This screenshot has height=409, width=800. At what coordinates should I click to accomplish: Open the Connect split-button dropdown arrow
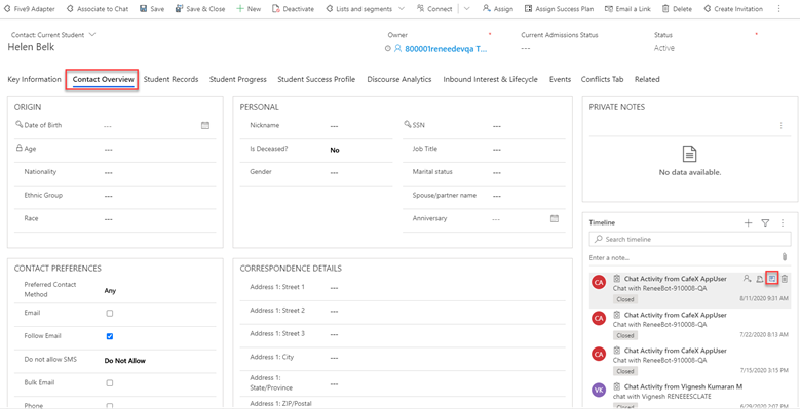point(467,9)
